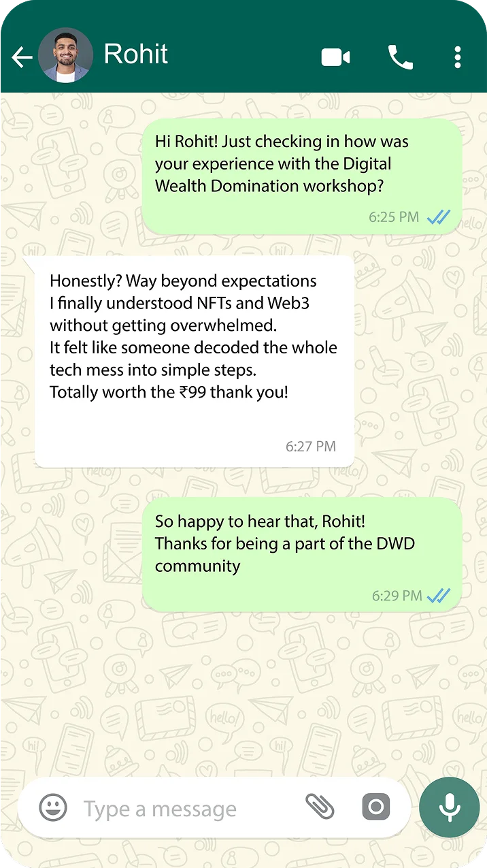Screen dimensions: 487x868
Task: Start a video call with Rohit
Action: point(335,57)
